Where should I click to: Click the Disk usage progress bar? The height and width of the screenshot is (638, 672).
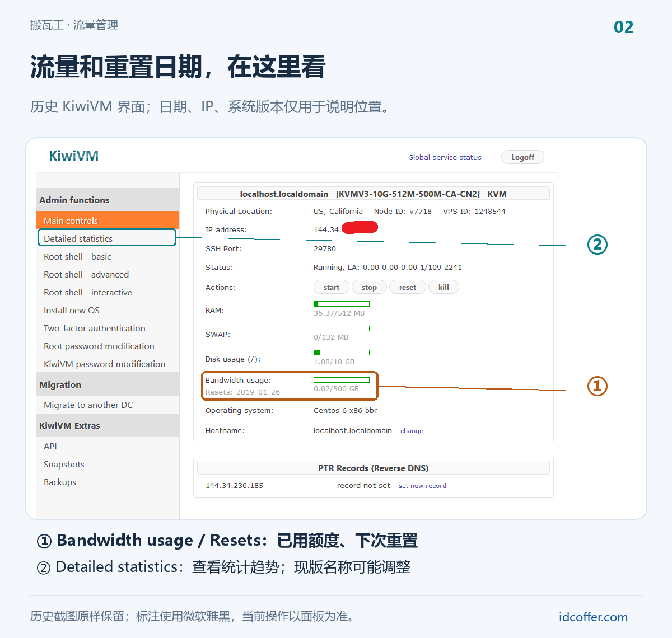342,353
